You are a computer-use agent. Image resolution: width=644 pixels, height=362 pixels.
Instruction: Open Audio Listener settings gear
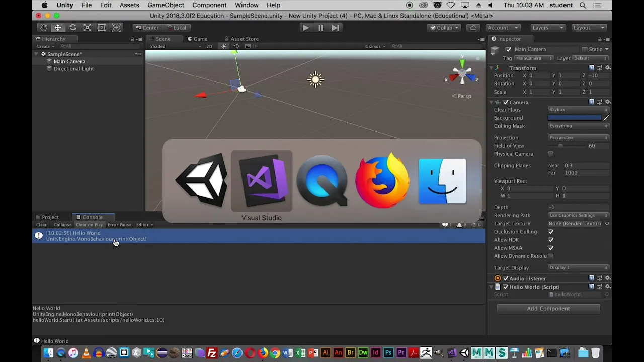[607, 278]
